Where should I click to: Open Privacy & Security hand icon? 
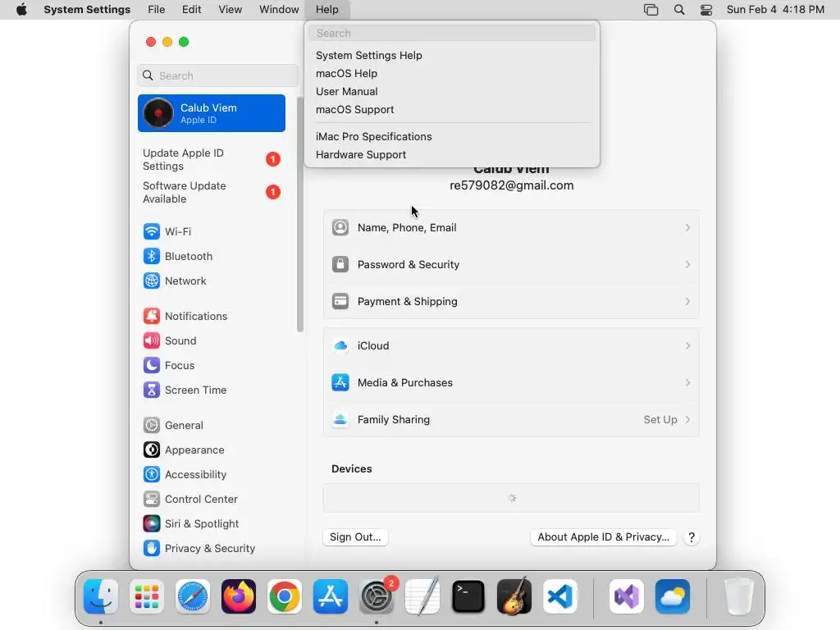pos(152,549)
